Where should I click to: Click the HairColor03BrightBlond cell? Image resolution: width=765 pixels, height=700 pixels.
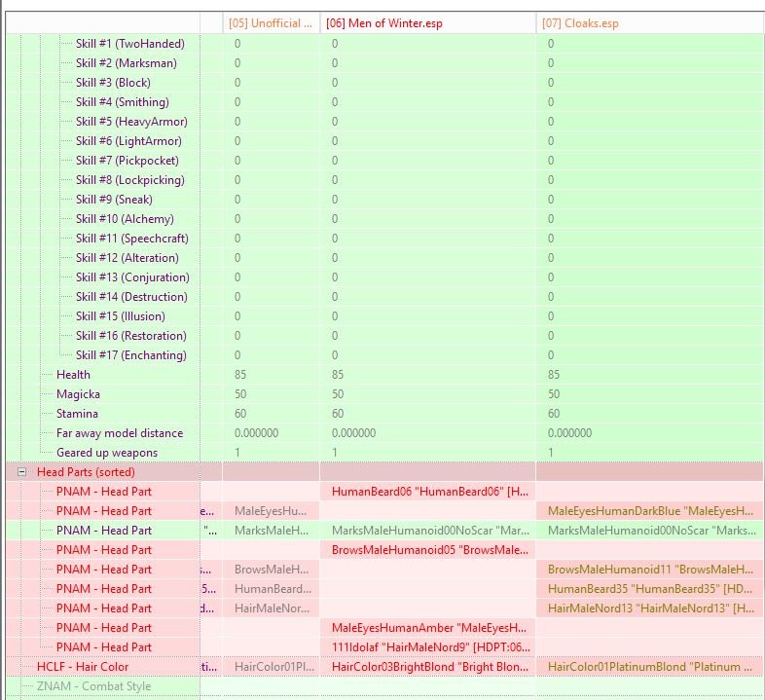point(428,667)
